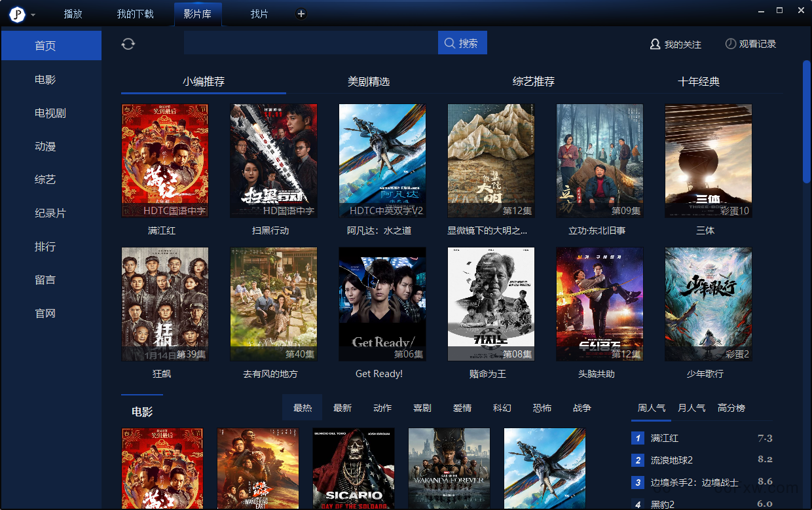Select 电视剧 in the left sidebar
The height and width of the screenshot is (510, 812).
pos(50,113)
